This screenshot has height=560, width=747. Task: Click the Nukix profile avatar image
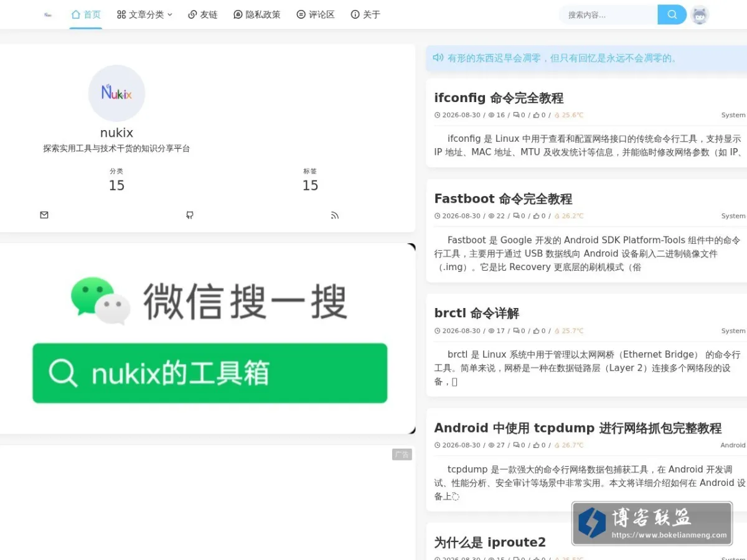pyautogui.click(x=116, y=93)
